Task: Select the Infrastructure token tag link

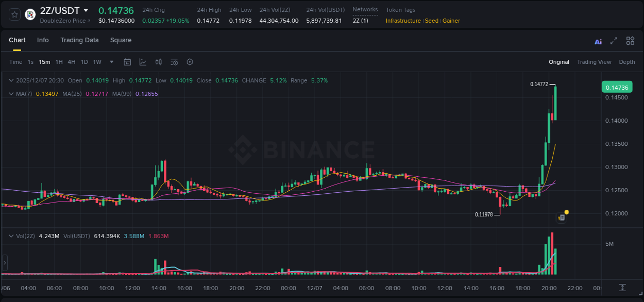Action: (402, 21)
